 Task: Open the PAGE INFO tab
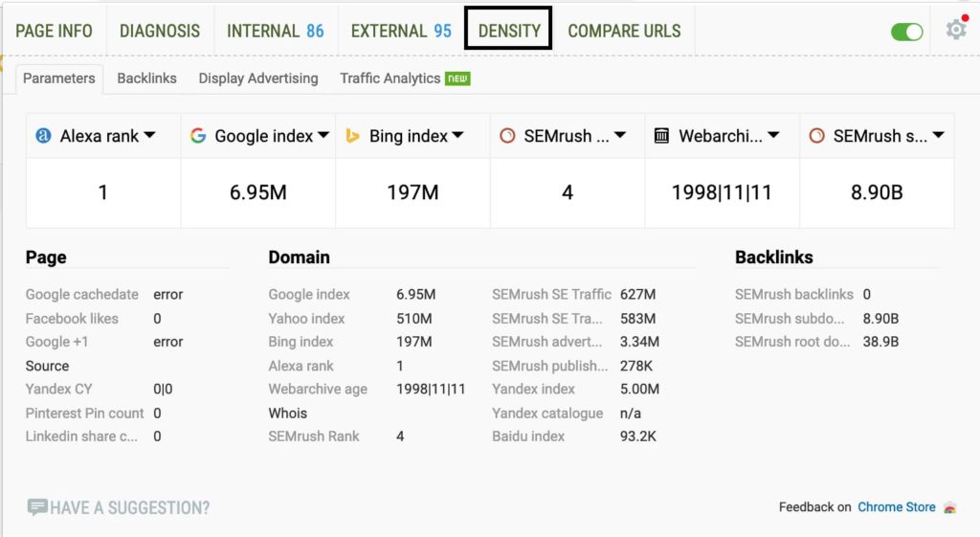[54, 31]
